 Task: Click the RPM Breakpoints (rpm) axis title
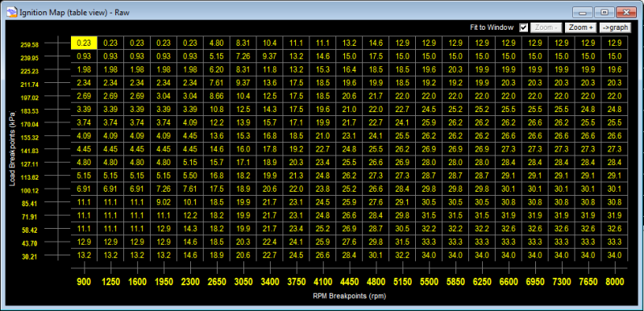click(x=349, y=296)
